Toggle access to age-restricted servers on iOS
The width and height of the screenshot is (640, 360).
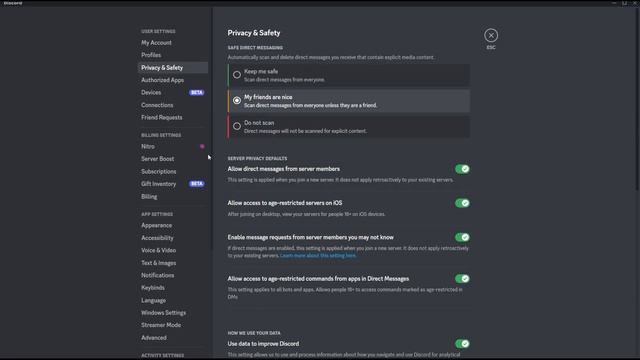pyautogui.click(x=462, y=203)
